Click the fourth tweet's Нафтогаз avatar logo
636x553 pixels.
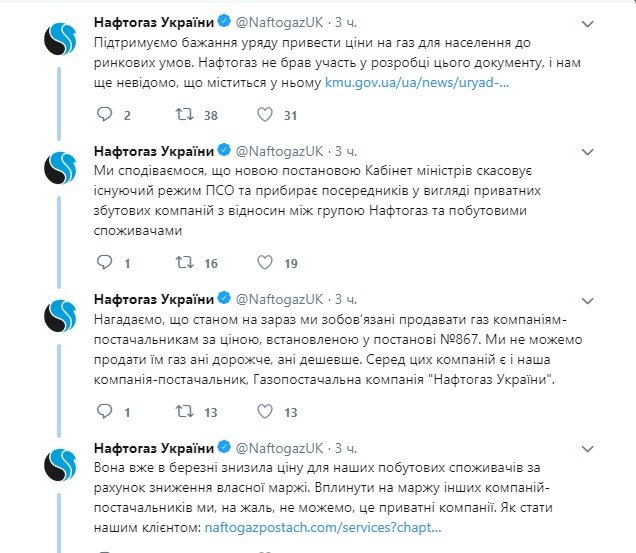[61, 465]
